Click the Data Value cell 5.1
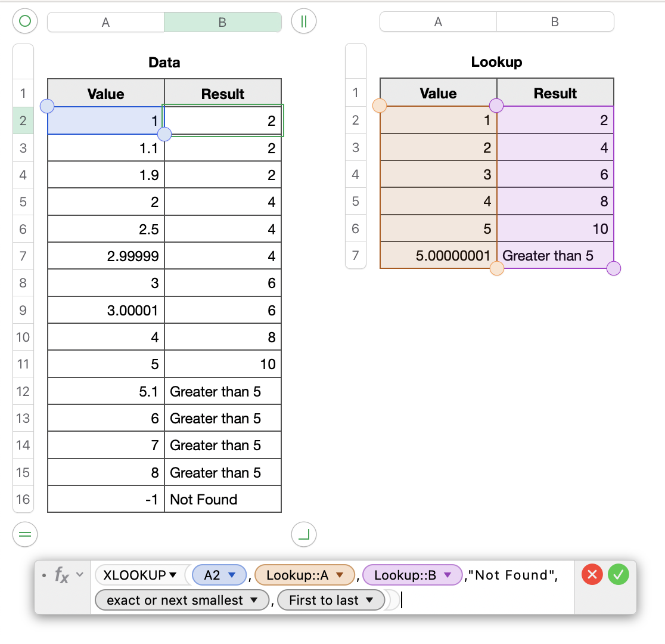The image size is (665, 644). (106, 391)
